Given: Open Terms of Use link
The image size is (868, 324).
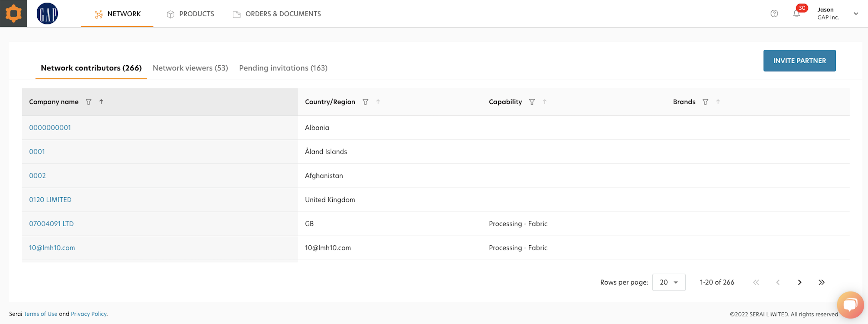Looking at the screenshot, I should pyautogui.click(x=40, y=314).
